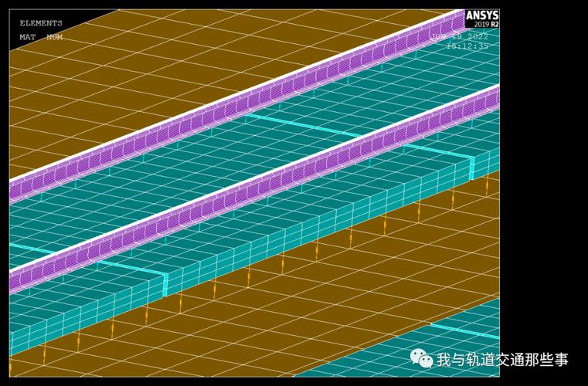Click the MAT NUM label text
The image size is (588, 386).
(41, 37)
